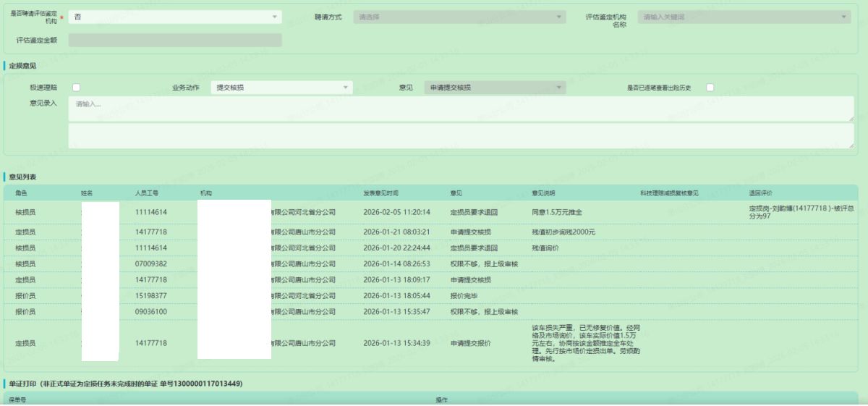Click the 操作 column header in 单证打印
This screenshot has height=406, width=868.
click(441, 399)
